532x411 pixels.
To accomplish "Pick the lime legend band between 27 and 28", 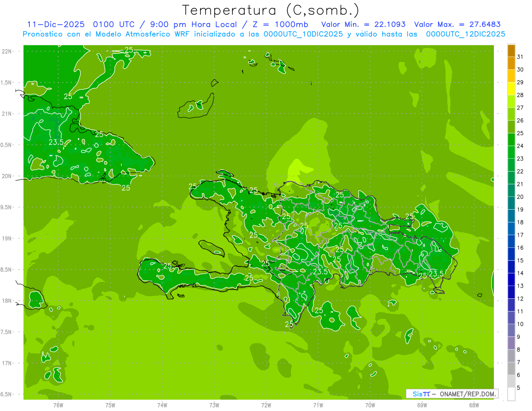I will (x=511, y=102).
